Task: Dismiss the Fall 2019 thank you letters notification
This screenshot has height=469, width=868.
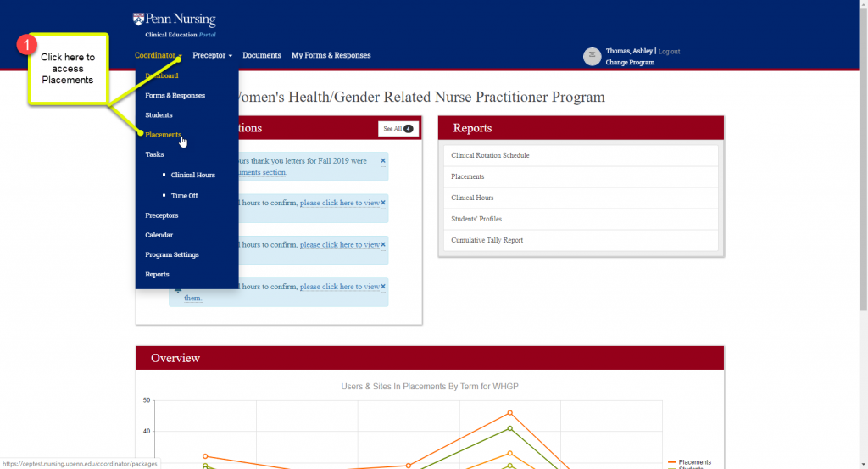Action: [x=382, y=161]
